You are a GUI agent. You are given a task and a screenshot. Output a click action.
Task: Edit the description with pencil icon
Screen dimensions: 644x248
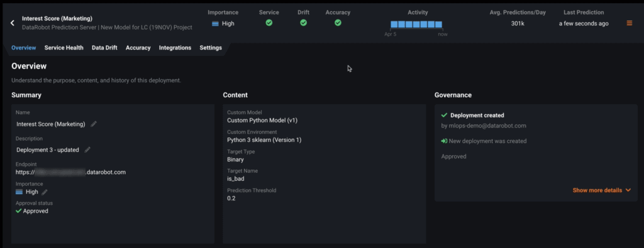coord(87,149)
